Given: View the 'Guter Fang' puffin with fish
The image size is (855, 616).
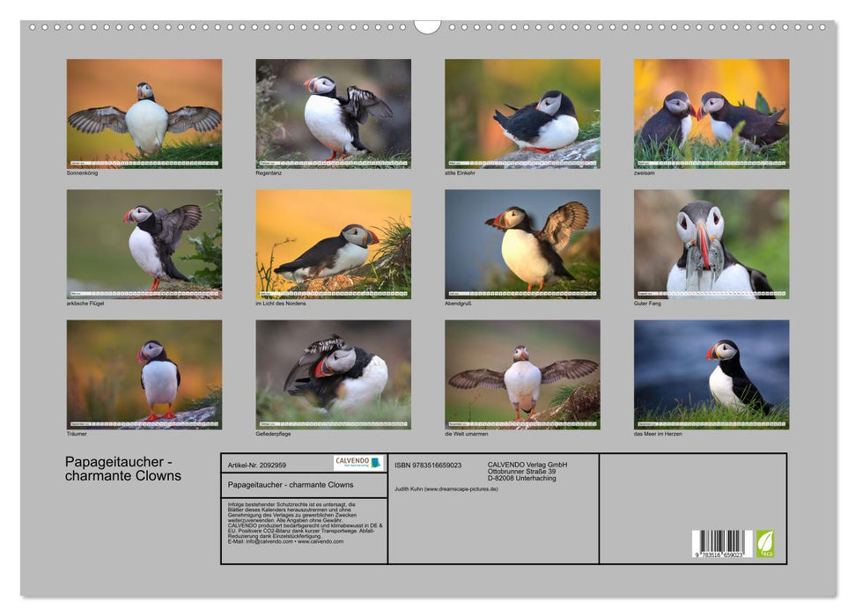Looking at the screenshot, I should 708,245.
